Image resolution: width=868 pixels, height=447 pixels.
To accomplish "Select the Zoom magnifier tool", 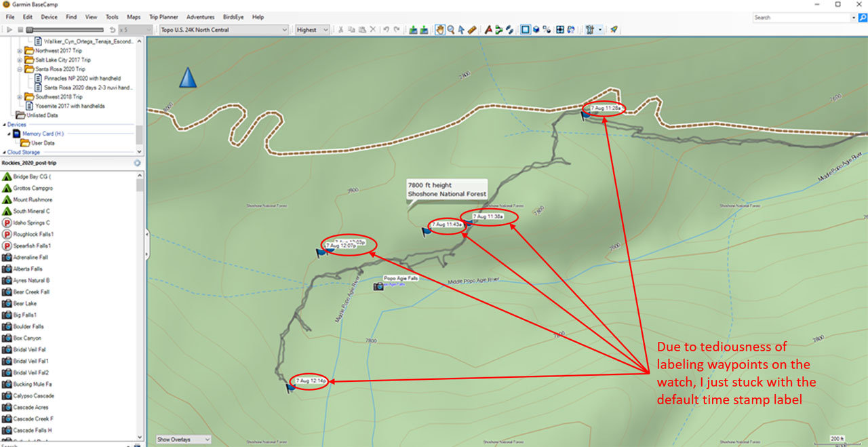I will pos(450,30).
